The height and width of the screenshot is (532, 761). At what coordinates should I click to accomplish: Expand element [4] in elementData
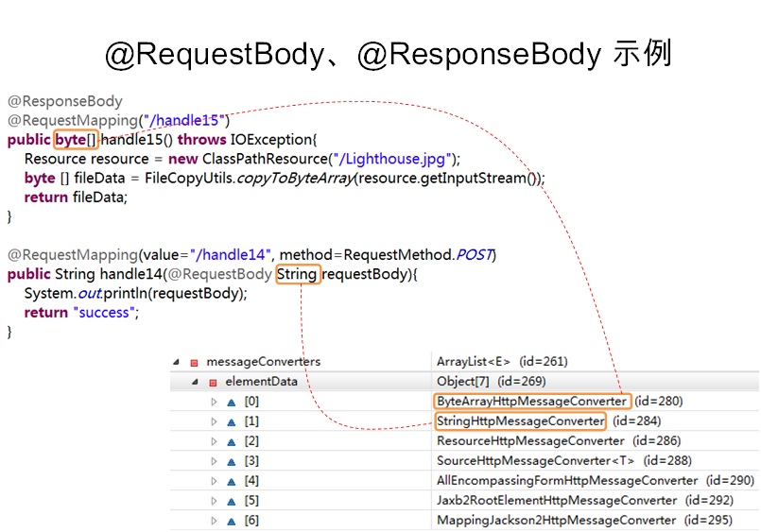(x=214, y=482)
